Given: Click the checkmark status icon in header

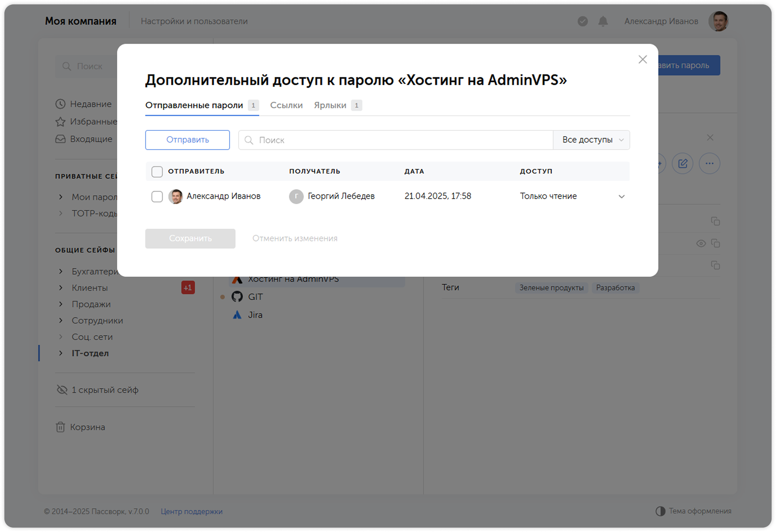Looking at the screenshot, I should [x=583, y=21].
